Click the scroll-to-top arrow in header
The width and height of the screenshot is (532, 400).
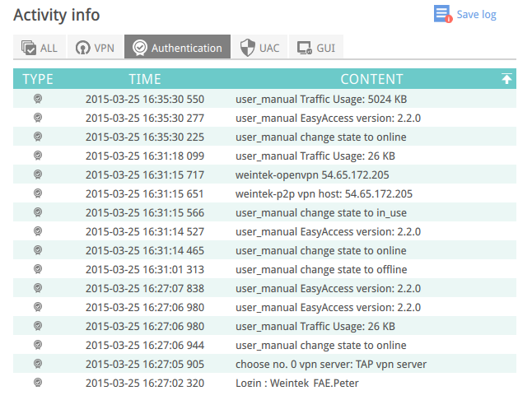click(506, 79)
